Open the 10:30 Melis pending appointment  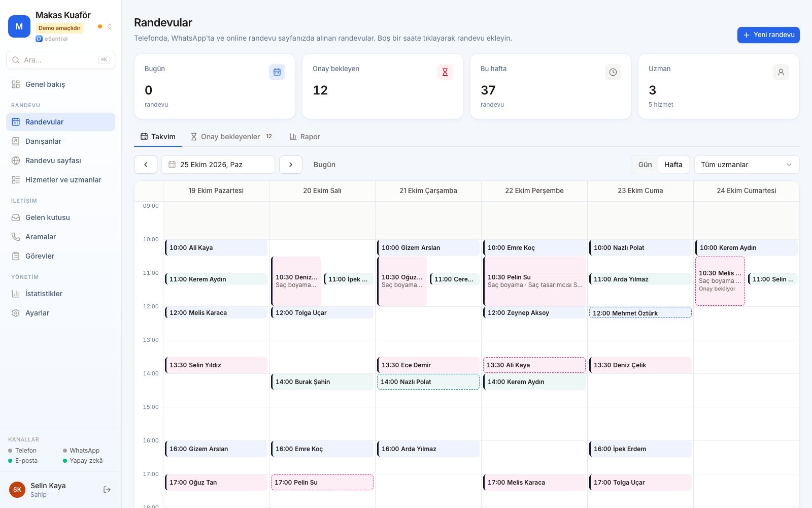[x=720, y=281]
